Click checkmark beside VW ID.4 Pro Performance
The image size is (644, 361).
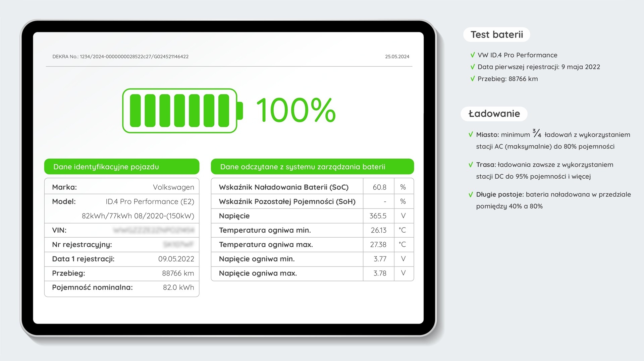pyautogui.click(x=472, y=55)
